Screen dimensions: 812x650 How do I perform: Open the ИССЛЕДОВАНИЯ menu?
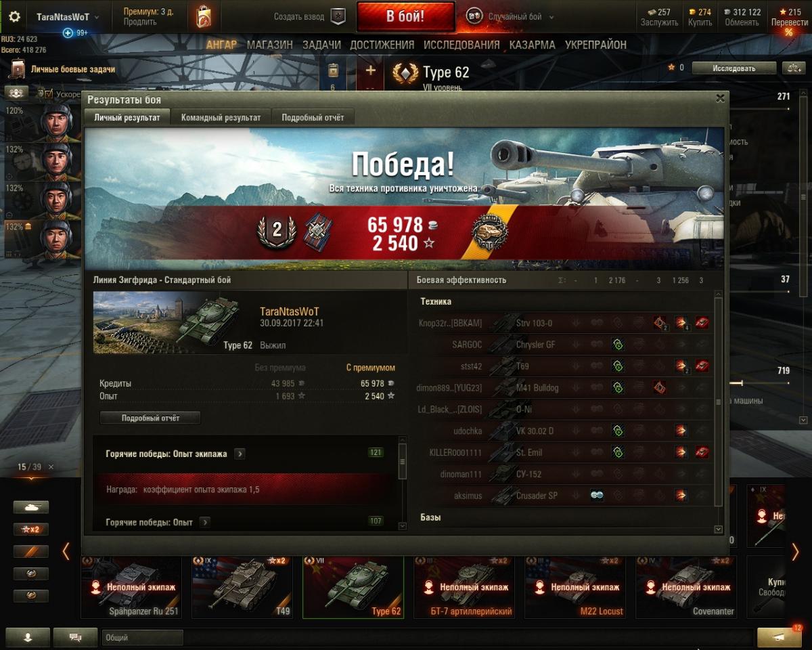click(461, 45)
